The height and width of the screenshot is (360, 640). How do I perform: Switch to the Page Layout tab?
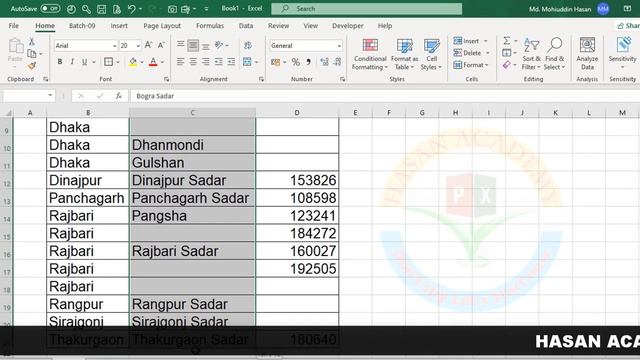click(x=162, y=26)
